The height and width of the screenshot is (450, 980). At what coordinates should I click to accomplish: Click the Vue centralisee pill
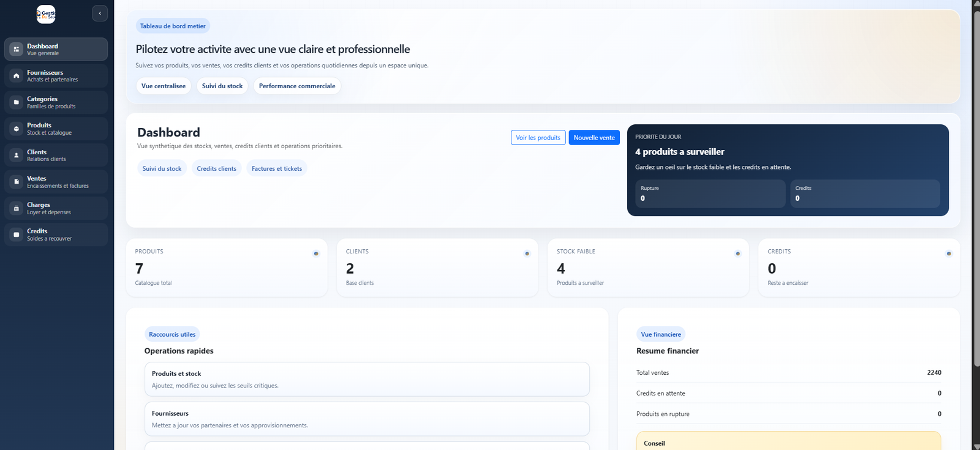click(x=164, y=86)
